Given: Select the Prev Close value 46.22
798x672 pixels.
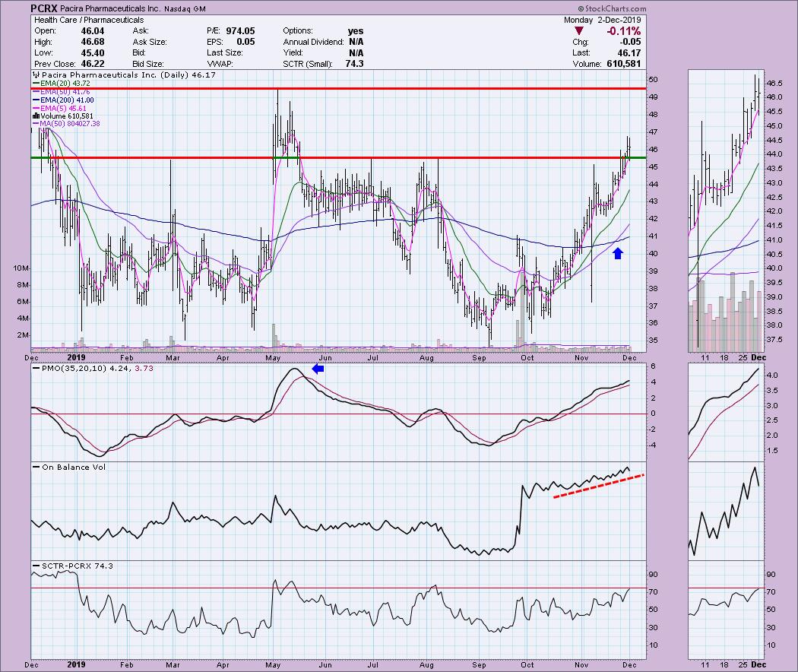Looking at the screenshot, I should [x=93, y=64].
